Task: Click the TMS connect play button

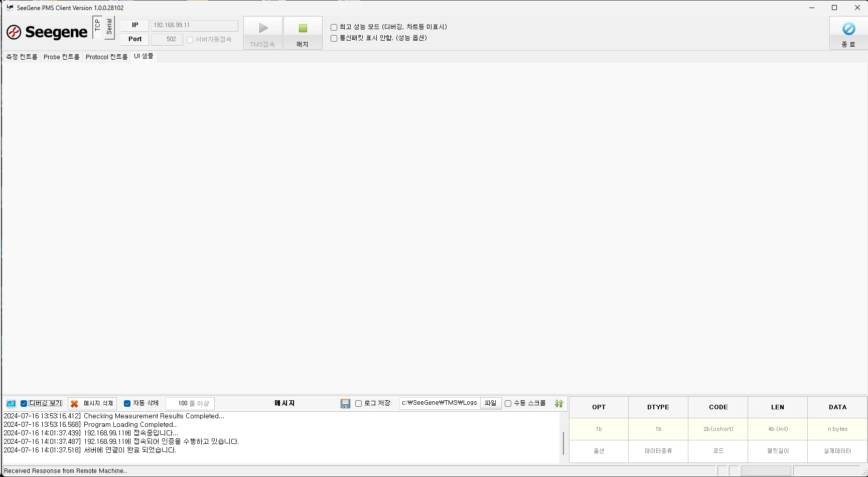Action: point(263,33)
